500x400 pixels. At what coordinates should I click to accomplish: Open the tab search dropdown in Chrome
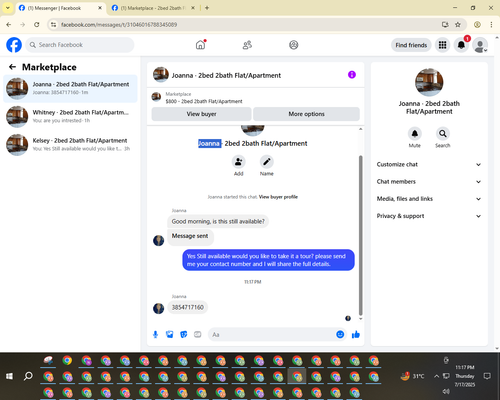click(8, 8)
